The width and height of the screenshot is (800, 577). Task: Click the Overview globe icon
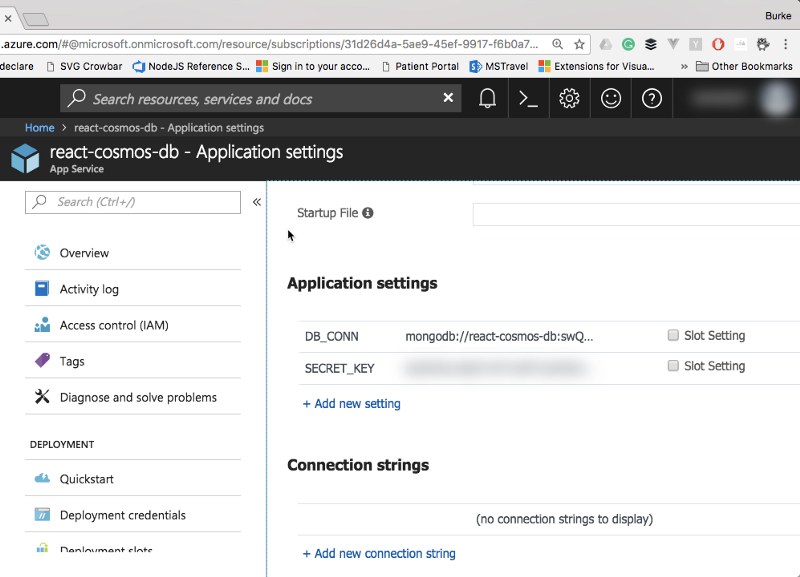coord(42,252)
